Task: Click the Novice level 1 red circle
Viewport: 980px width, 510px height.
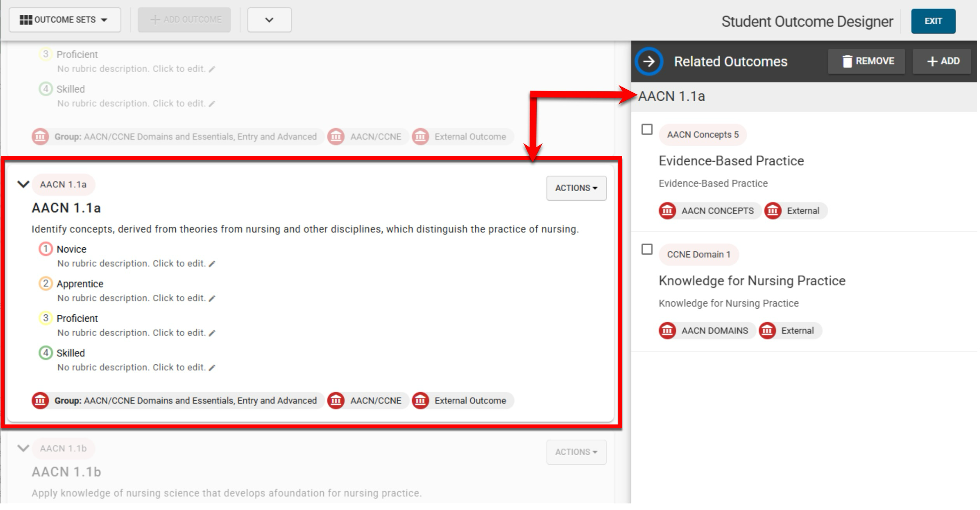Action: 45,250
